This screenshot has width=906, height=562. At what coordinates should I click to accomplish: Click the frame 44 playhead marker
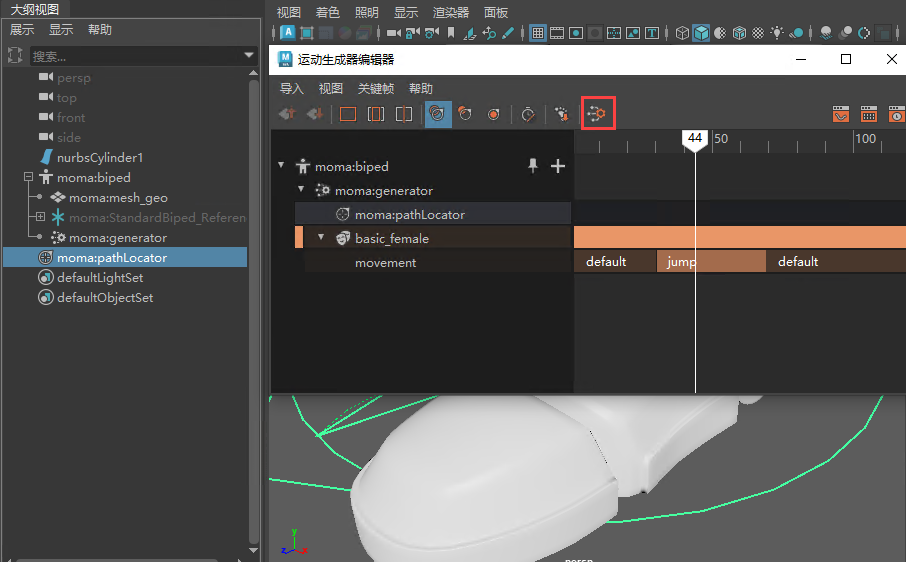coord(695,140)
